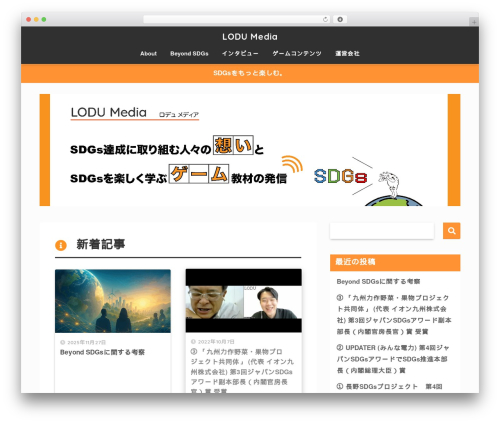The height and width of the screenshot is (423, 500).
Task: Click the clock icon beside the 11月27日 date
Action: 62,342
